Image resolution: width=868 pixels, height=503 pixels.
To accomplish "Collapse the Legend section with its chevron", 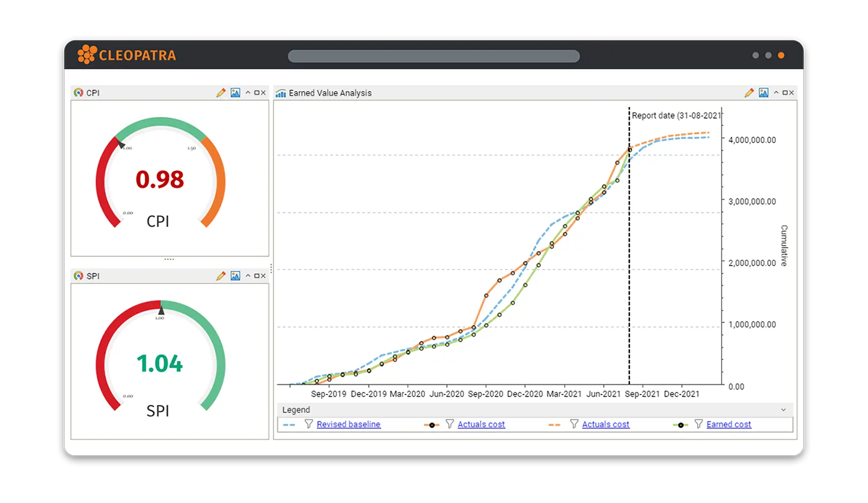I will [x=783, y=410].
